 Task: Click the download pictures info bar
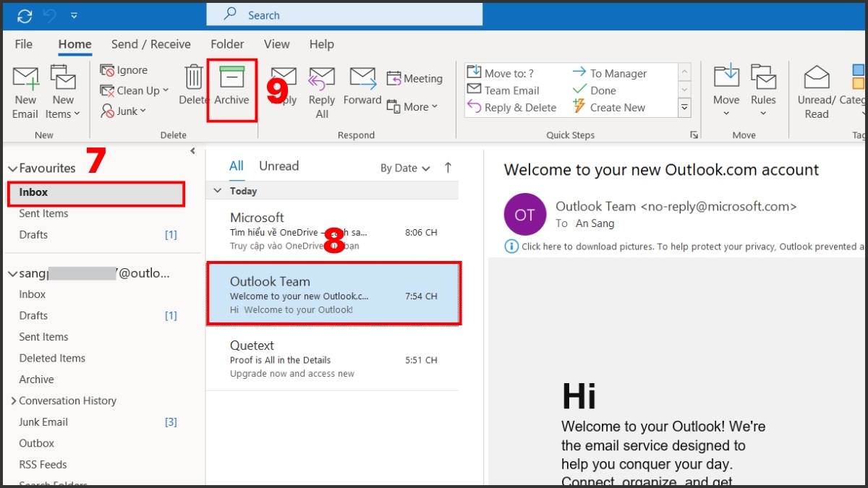coord(684,247)
